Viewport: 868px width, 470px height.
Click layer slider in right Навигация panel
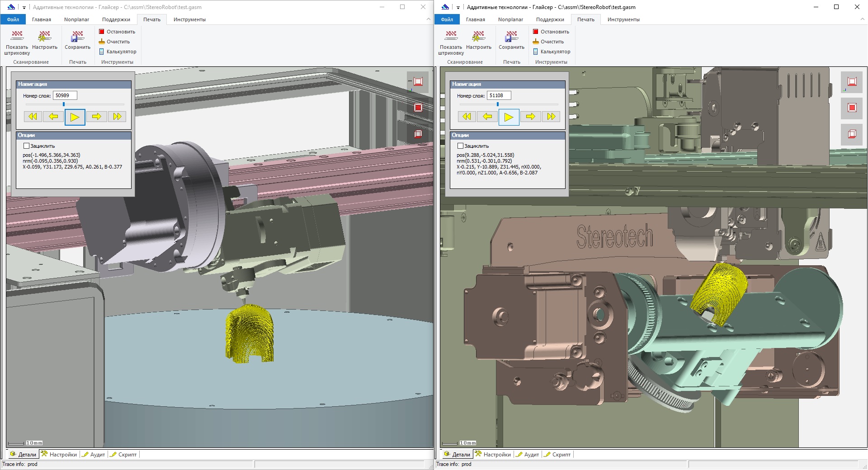click(498, 104)
